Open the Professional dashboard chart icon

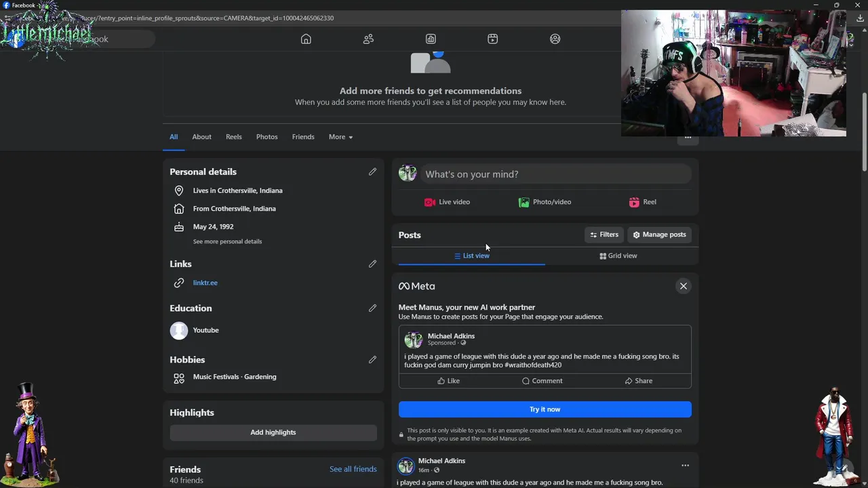431,39
